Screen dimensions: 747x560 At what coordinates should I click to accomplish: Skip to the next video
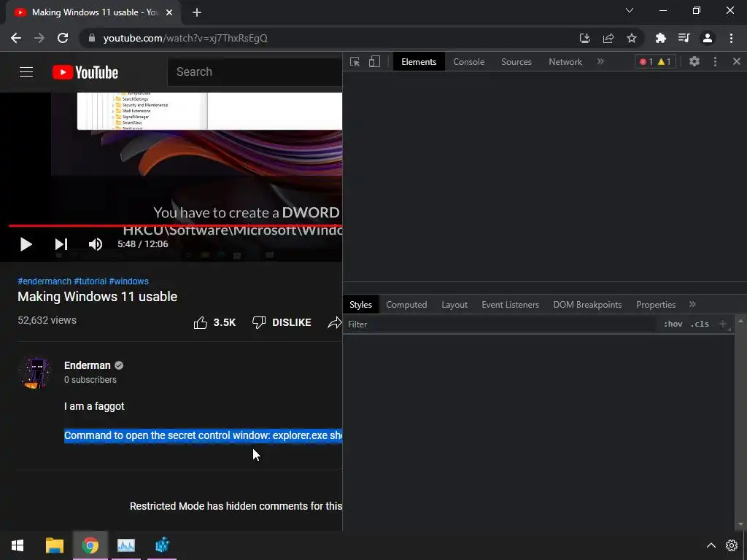tap(61, 244)
